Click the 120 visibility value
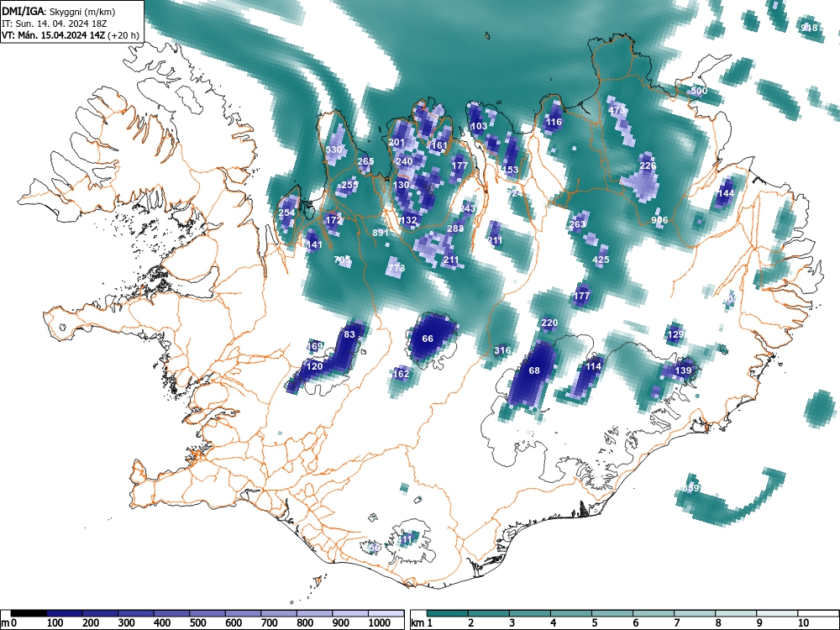 click(x=314, y=366)
